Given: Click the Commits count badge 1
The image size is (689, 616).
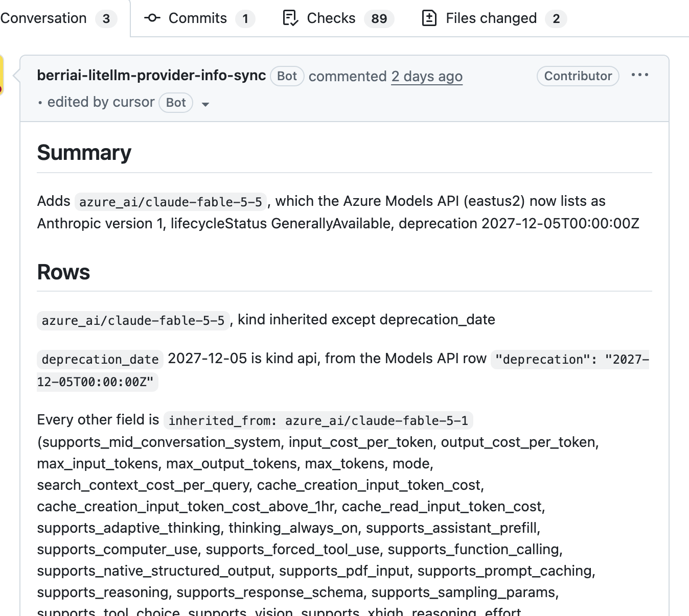Looking at the screenshot, I should tap(245, 19).
